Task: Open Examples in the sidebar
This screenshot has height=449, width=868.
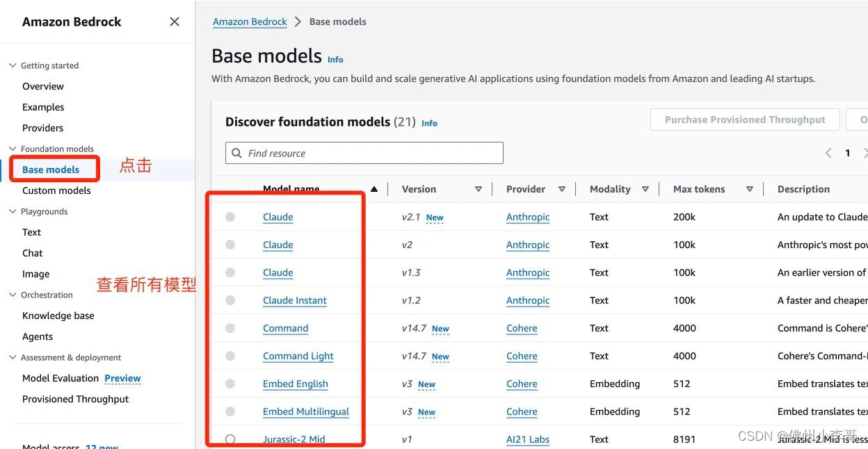Action: click(x=43, y=107)
